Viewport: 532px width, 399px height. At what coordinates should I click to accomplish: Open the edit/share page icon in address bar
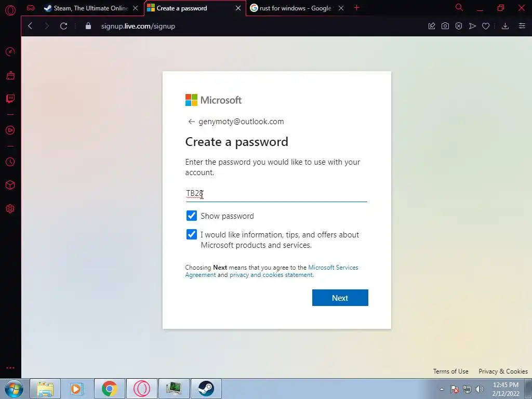432,26
